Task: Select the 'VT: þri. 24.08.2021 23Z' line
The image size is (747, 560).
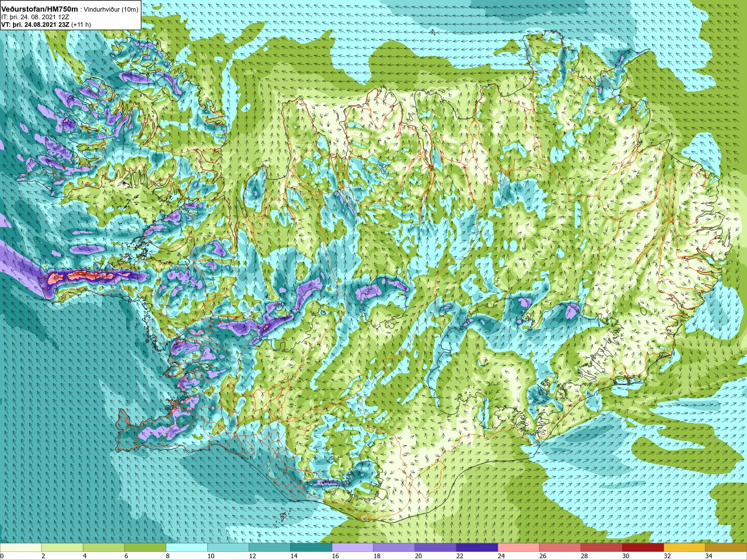Action: point(35,24)
